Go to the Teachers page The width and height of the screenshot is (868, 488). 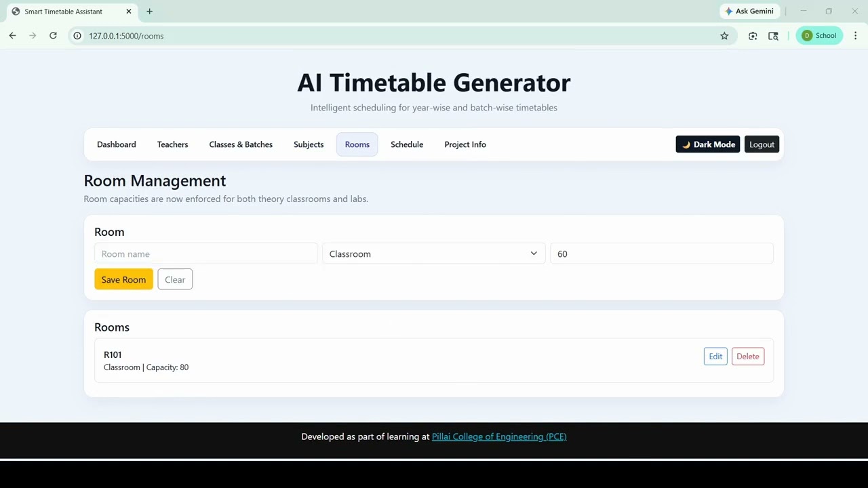pos(173,144)
